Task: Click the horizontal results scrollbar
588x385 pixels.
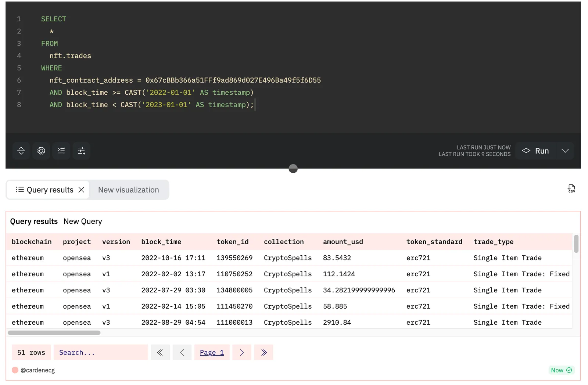Action: point(54,333)
